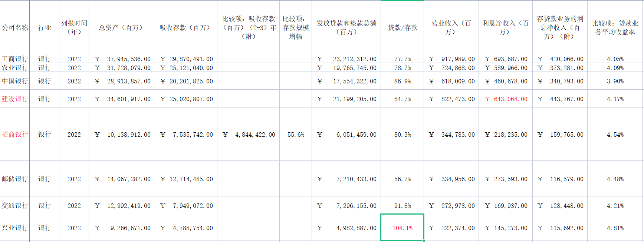Screen dimensions: 644x242
Task: Select 兴业银行 loan yield 4.81%
Action: [615, 228]
